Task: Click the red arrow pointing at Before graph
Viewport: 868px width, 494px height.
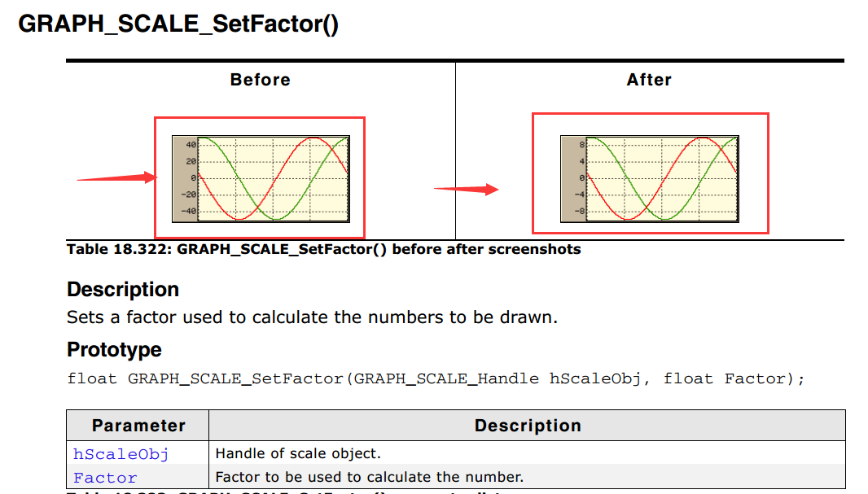Action: [116, 177]
